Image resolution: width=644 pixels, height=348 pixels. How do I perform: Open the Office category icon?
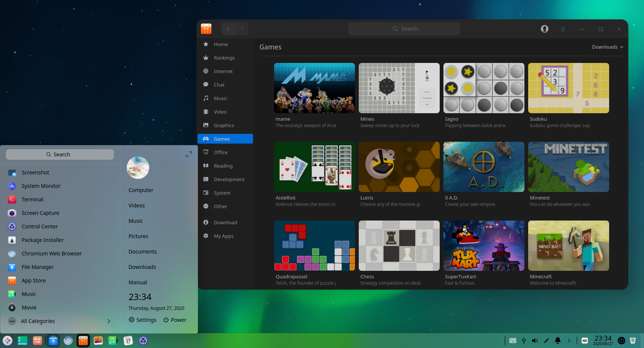206,152
